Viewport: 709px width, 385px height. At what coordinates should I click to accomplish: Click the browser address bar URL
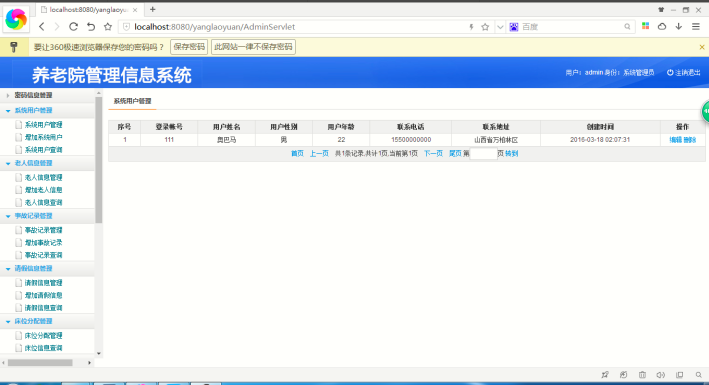point(215,27)
